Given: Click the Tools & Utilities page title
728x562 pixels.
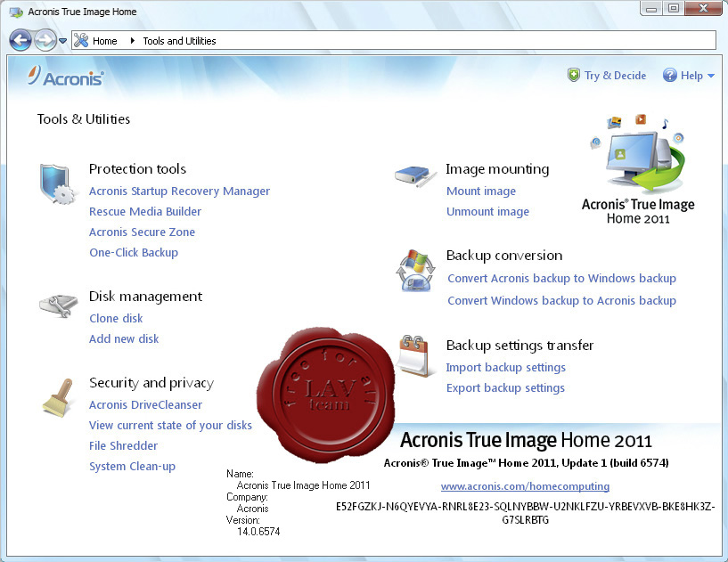Looking at the screenshot, I should (x=84, y=119).
